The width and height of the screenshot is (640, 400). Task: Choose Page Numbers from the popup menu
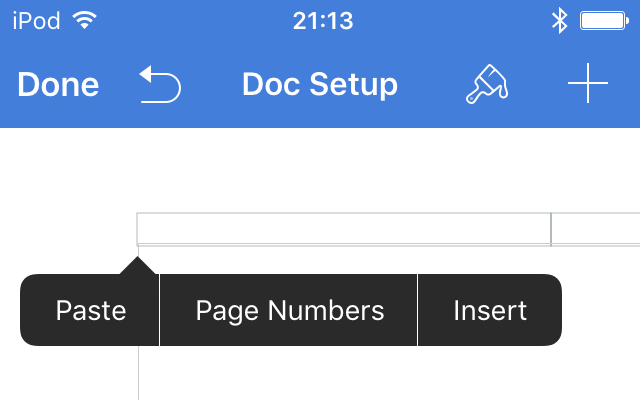point(289,311)
